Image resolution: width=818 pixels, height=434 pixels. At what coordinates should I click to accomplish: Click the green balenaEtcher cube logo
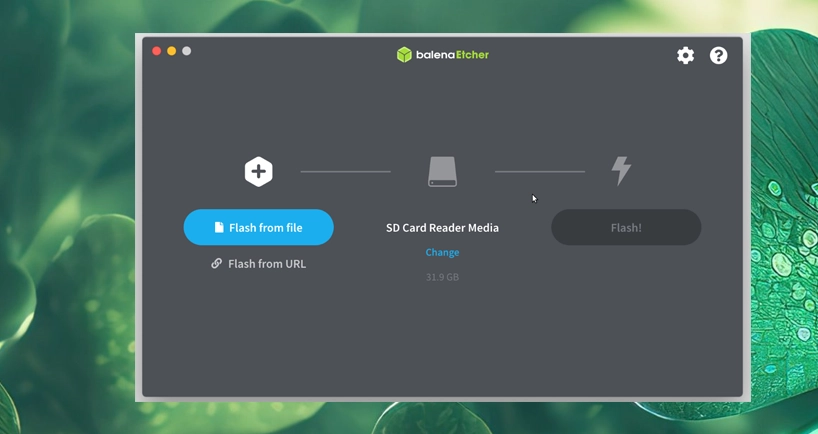[404, 55]
